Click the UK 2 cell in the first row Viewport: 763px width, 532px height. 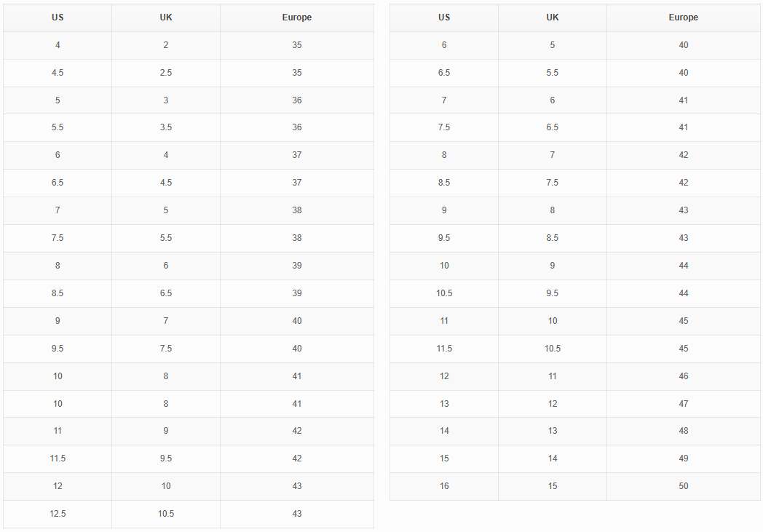[x=166, y=45]
